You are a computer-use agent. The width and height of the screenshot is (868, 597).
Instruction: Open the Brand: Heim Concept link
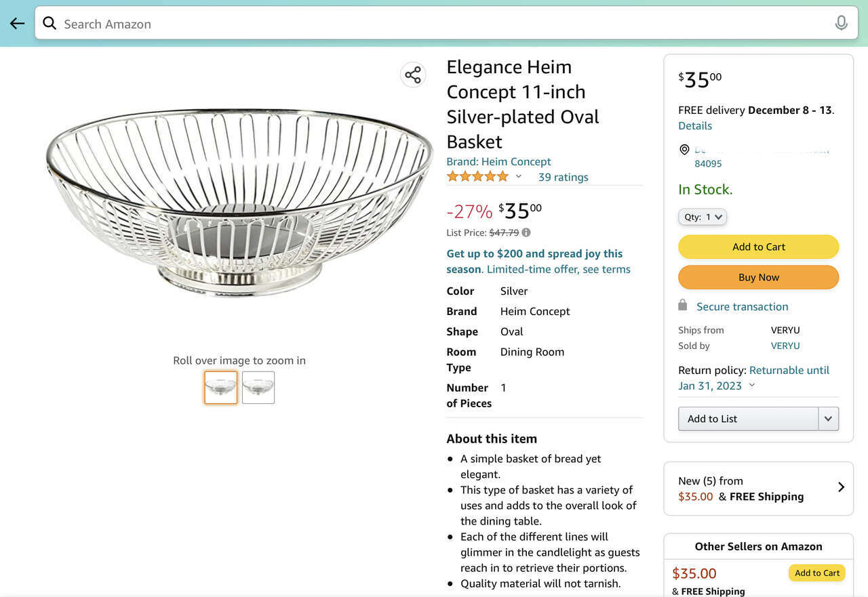(498, 161)
